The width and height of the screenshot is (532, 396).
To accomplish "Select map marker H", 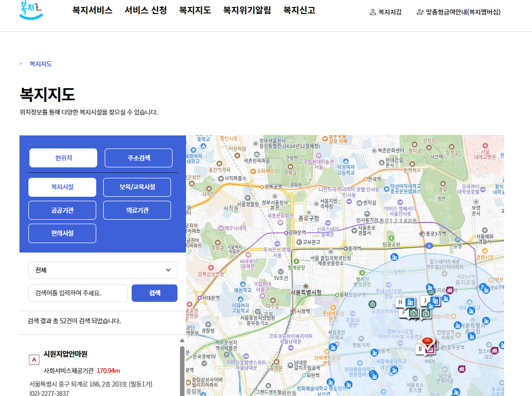I will [406, 302].
